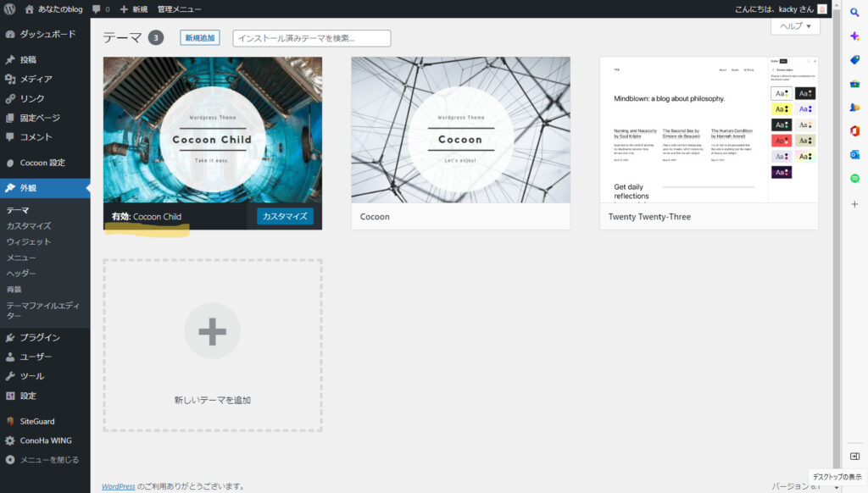Open the Copilot sparkle sidebar icon
The width and height of the screenshot is (868, 493).
(854, 36)
